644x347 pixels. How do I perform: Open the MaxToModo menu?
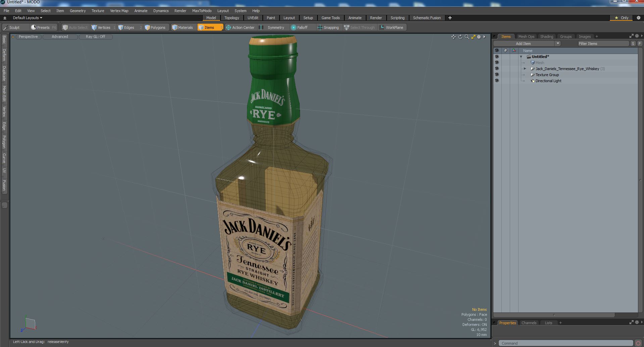202,11
